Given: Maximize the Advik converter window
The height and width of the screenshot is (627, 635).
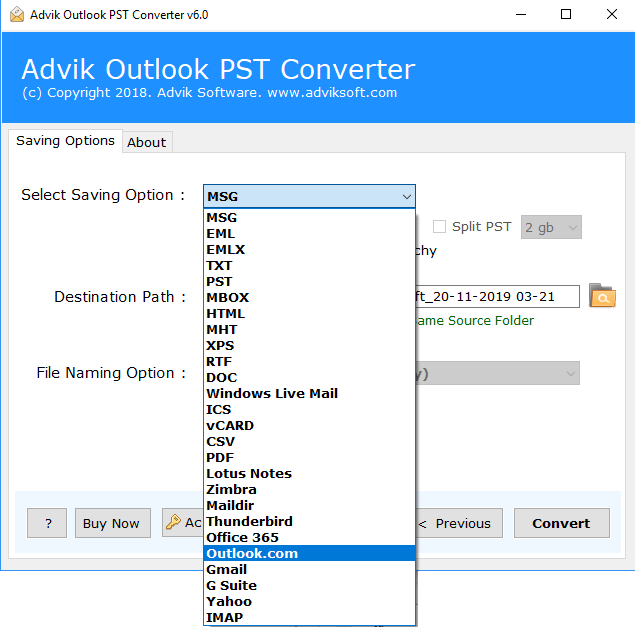Looking at the screenshot, I should pyautogui.click(x=566, y=15).
